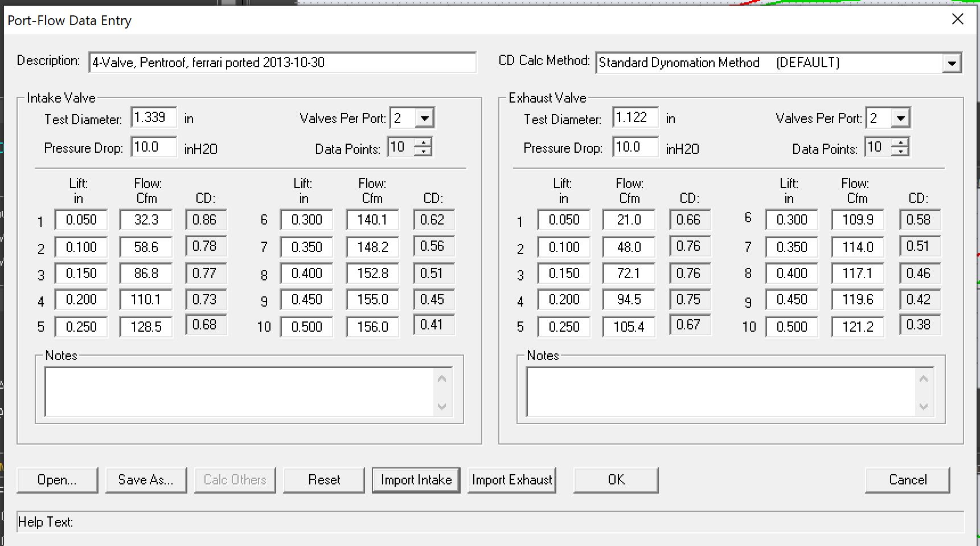Expand exhaust Valves Per Port dropdown

pos(900,119)
